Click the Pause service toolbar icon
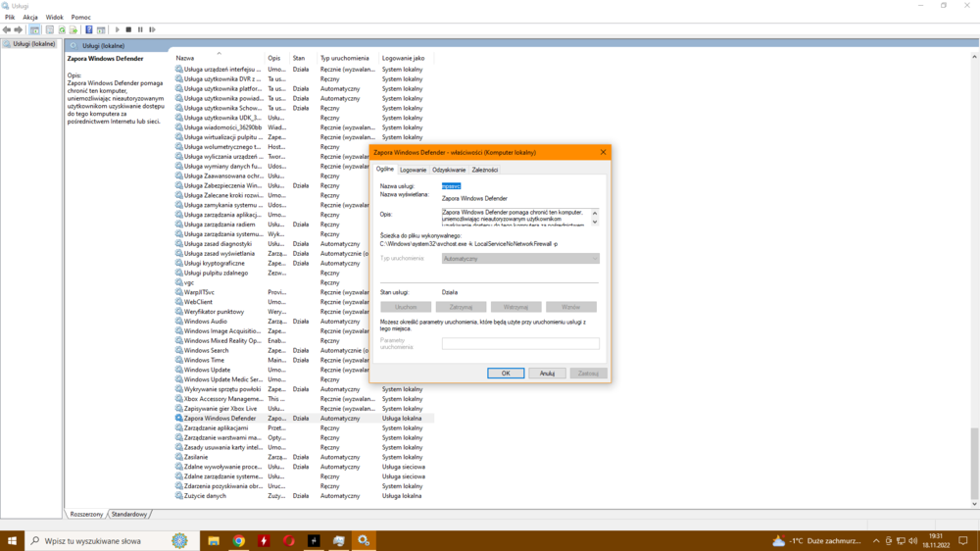The width and height of the screenshot is (980, 551). (x=140, y=29)
